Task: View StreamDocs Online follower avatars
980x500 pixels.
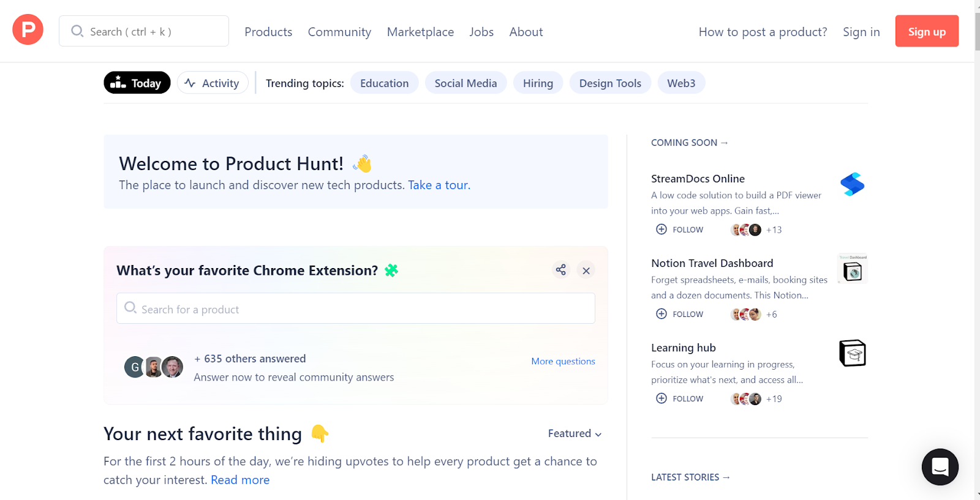Action: pos(746,229)
